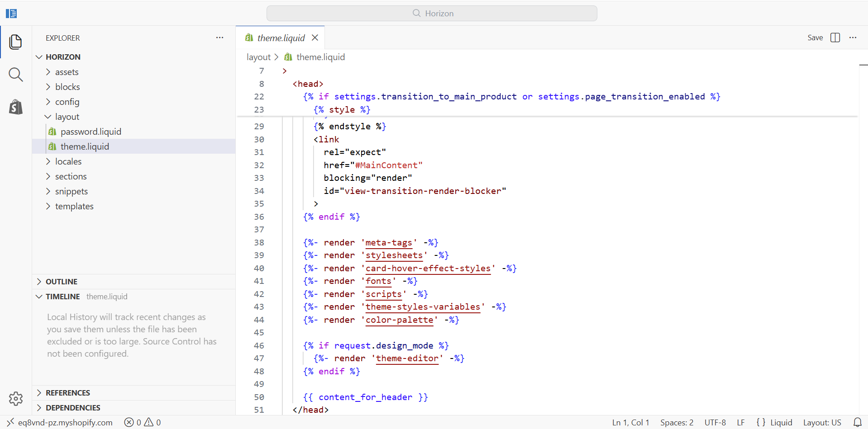This screenshot has height=429, width=868.
Task: Collapse the layout folder
Action: pos(48,117)
